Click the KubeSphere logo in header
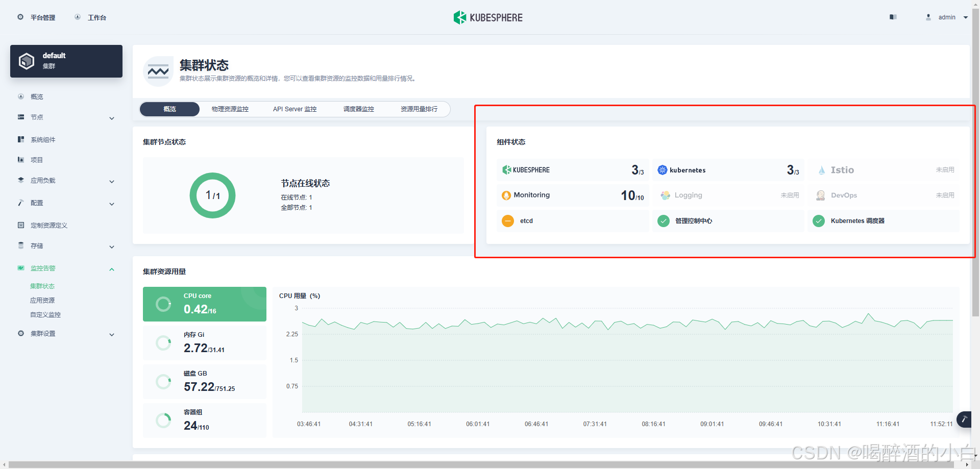Viewport: 980px width, 469px height. pyautogui.click(x=488, y=17)
